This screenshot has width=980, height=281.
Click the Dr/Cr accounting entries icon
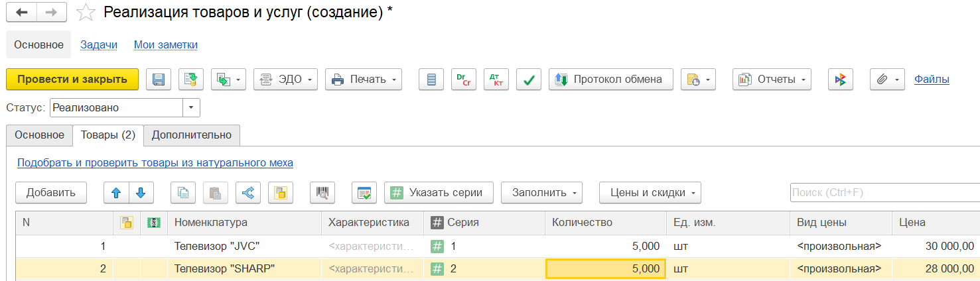(x=464, y=80)
